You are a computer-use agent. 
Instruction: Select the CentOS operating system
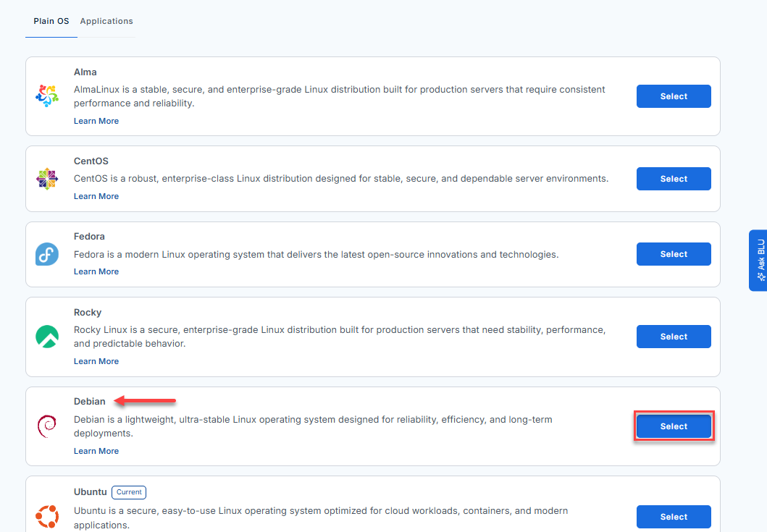[x=674, y=179]
